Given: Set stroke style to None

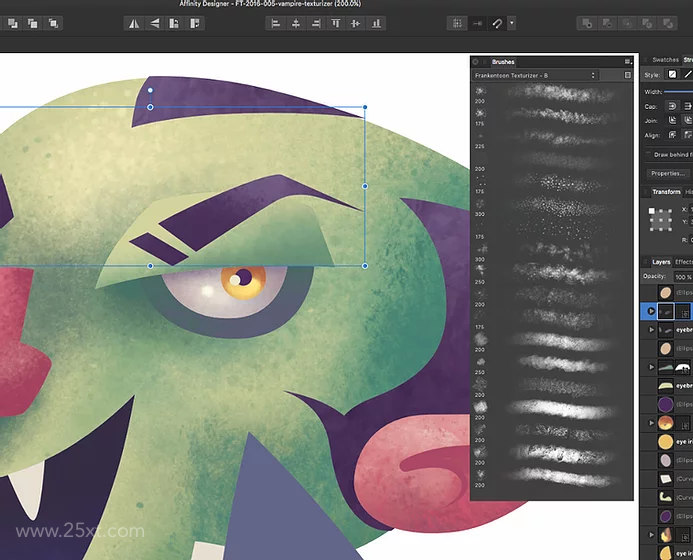Looking at the screenshot, I should (x=672, y=74).
